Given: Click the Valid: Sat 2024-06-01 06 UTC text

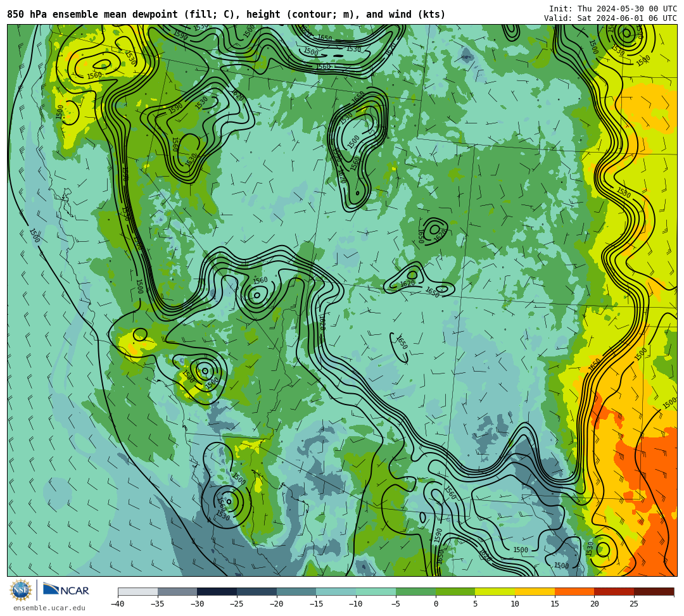Looking at the screenshot, I should pyautogui.click(x=611, y=18).
